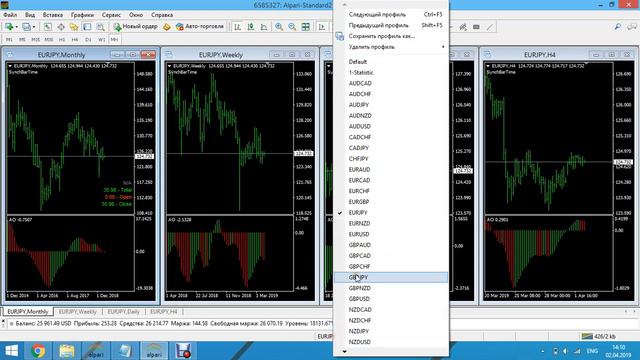
Task: Choose 'Сохранить профиль как...' entry
Action: click(391, 36)
